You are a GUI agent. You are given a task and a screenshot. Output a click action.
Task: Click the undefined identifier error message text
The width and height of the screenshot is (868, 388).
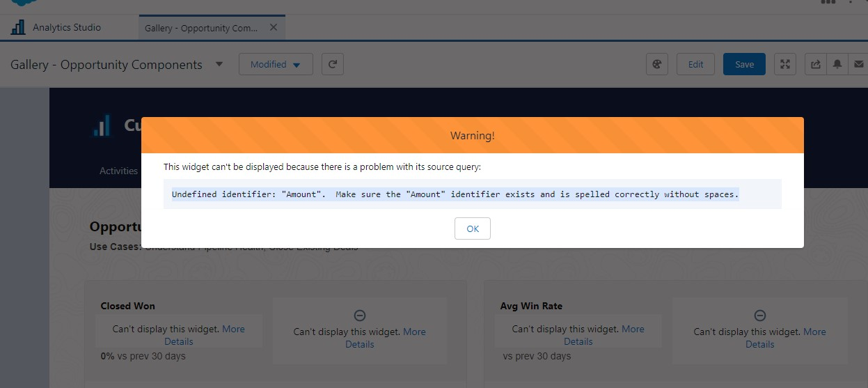455,194
